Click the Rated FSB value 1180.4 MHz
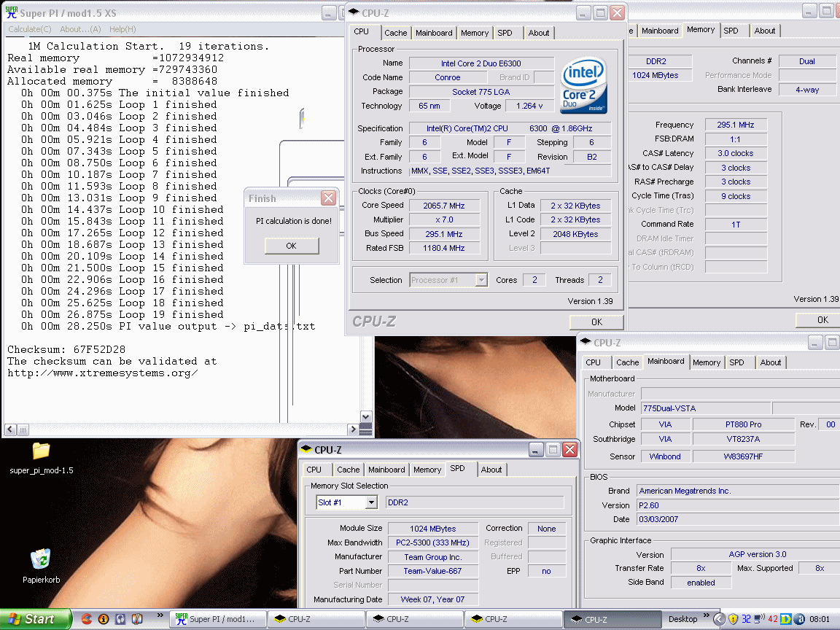 444,247
